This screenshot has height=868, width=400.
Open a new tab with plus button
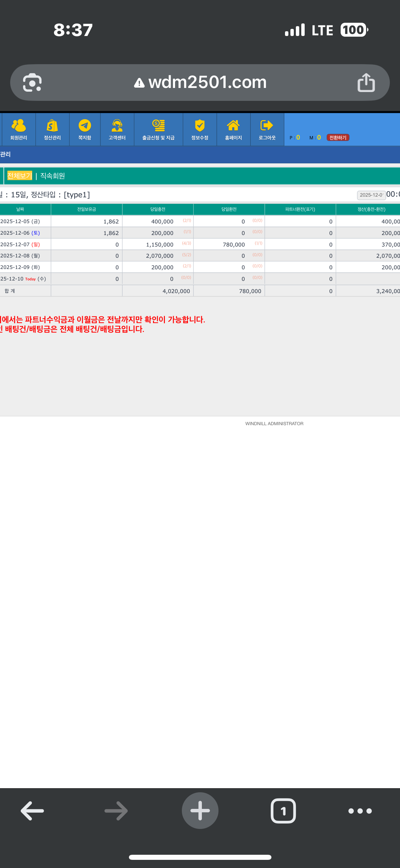click(200, 811)
